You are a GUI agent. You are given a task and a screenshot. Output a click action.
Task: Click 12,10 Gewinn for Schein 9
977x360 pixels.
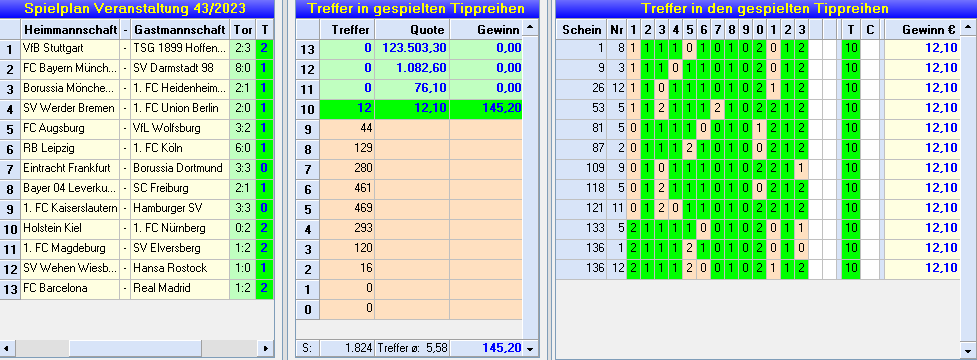tap(922, 69)
